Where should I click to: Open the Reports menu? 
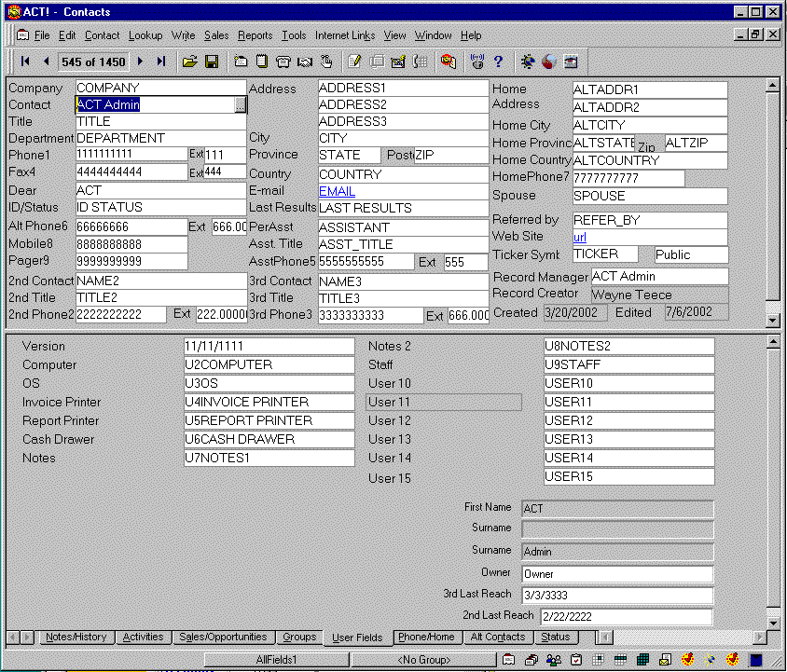pyautogui.click(x=255, y=35)
